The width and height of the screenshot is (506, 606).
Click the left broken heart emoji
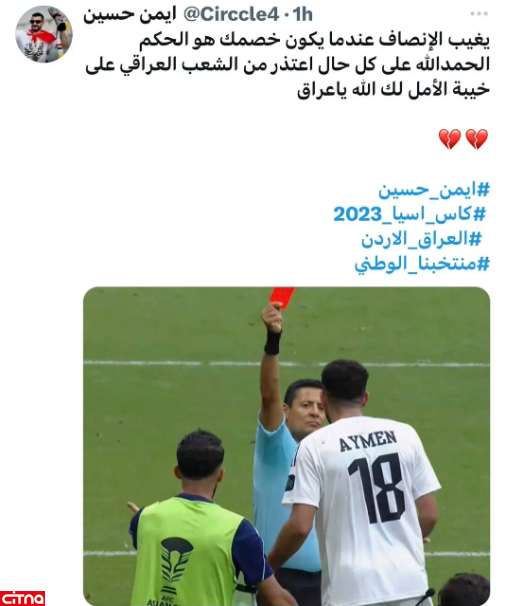coord(450,139)
